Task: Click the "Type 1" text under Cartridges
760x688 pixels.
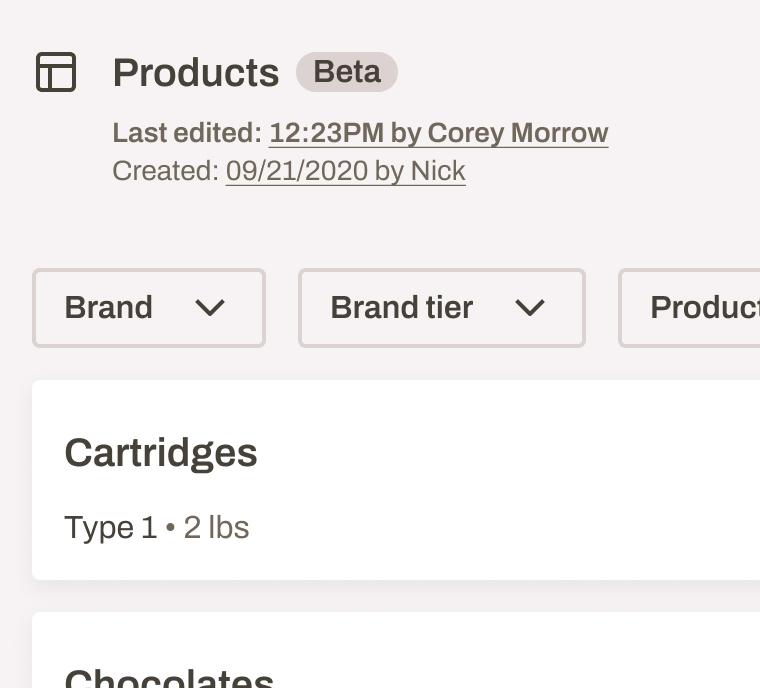Action: (x=110, y=527)
